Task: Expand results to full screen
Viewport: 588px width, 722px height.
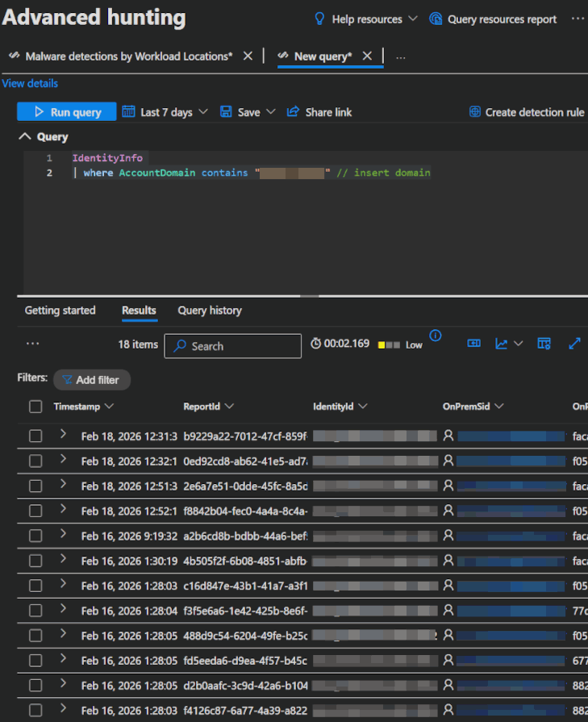Action: click(574, 344)
